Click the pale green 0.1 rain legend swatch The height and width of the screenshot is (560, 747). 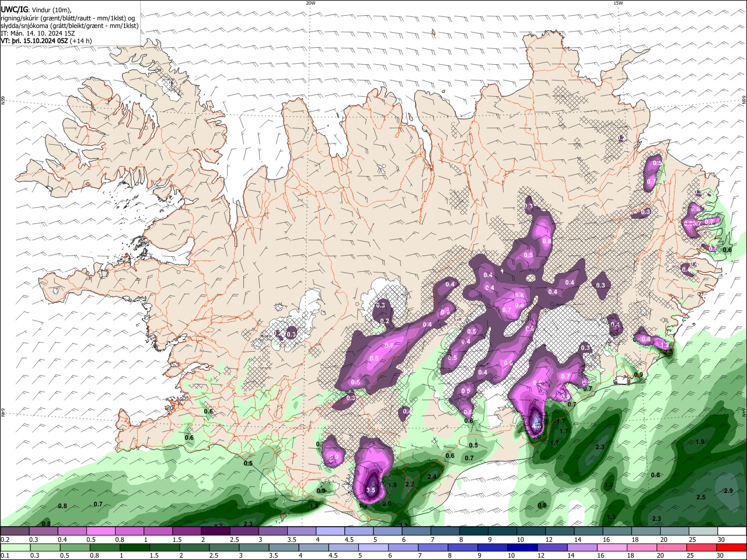[15, 547]
